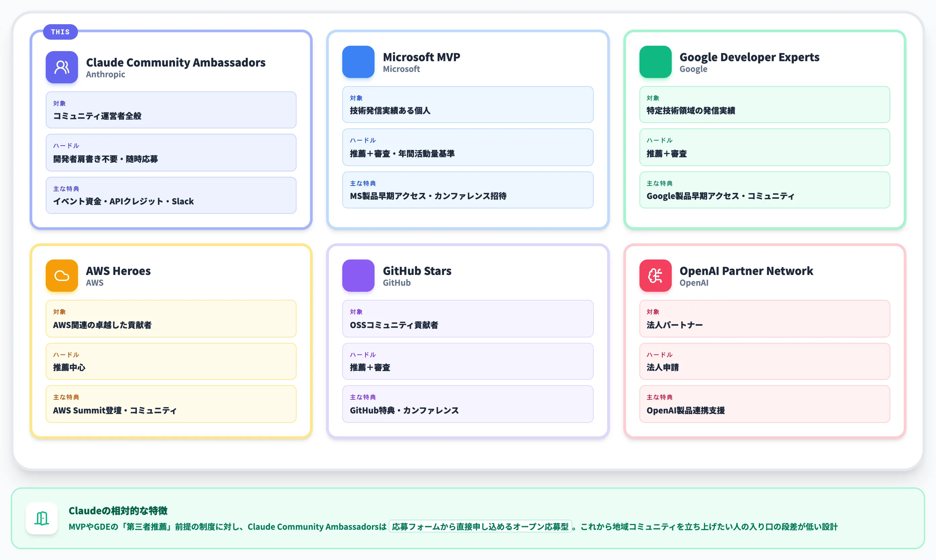
Task: Select the Microsoft MVP heading
Action: (421, 57)
